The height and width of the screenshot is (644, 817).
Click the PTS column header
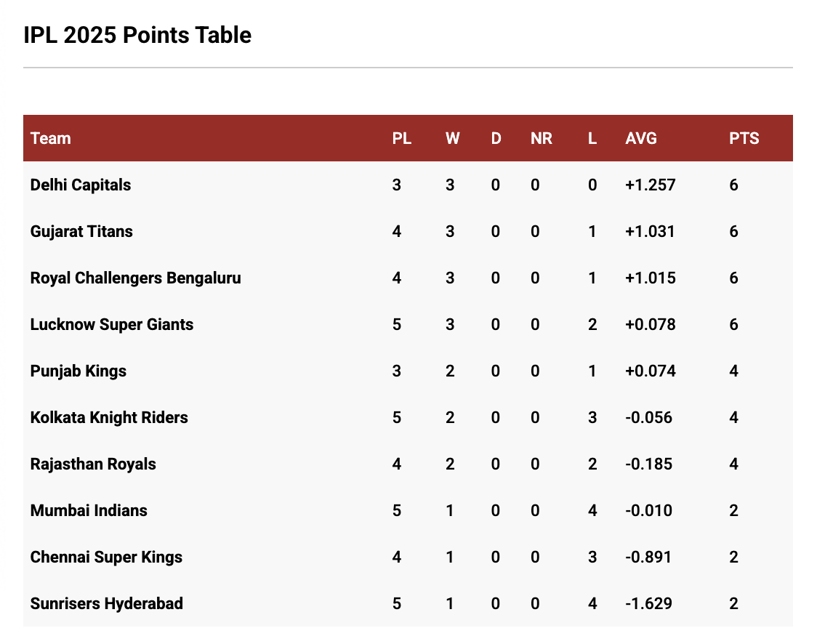pos(744,138)
